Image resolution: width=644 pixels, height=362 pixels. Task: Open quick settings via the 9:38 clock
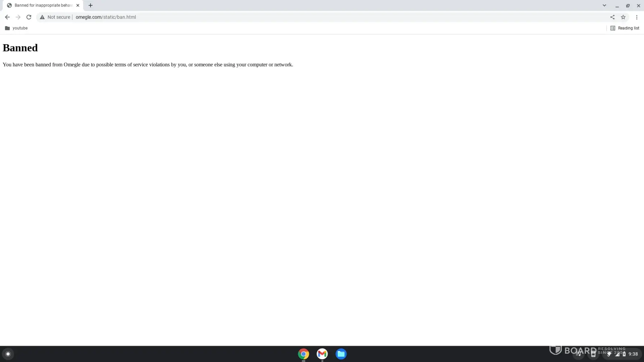pyautogui.click(x=622, y=354)
